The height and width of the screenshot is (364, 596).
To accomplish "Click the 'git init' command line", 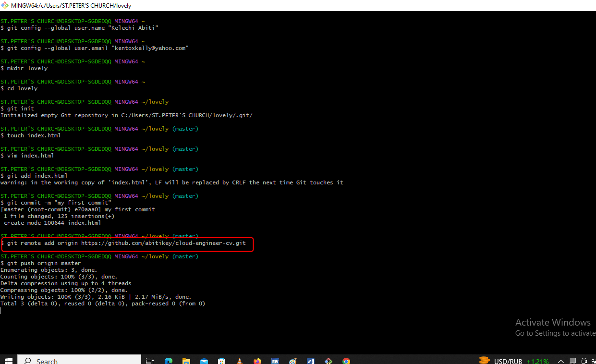I will click(17, 109).
